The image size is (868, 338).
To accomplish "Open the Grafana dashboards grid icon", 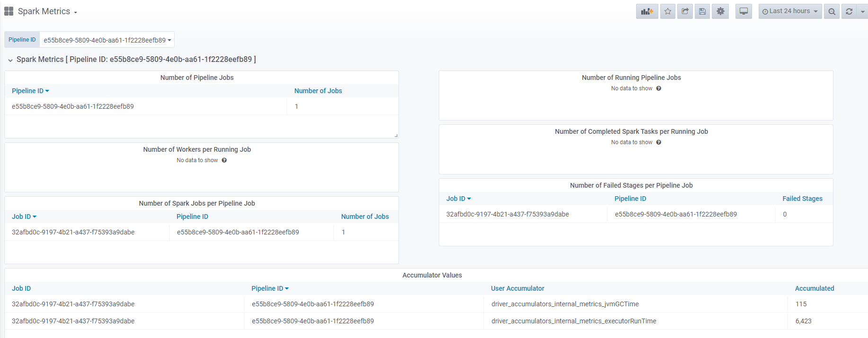I will click(x=9, y=11).
